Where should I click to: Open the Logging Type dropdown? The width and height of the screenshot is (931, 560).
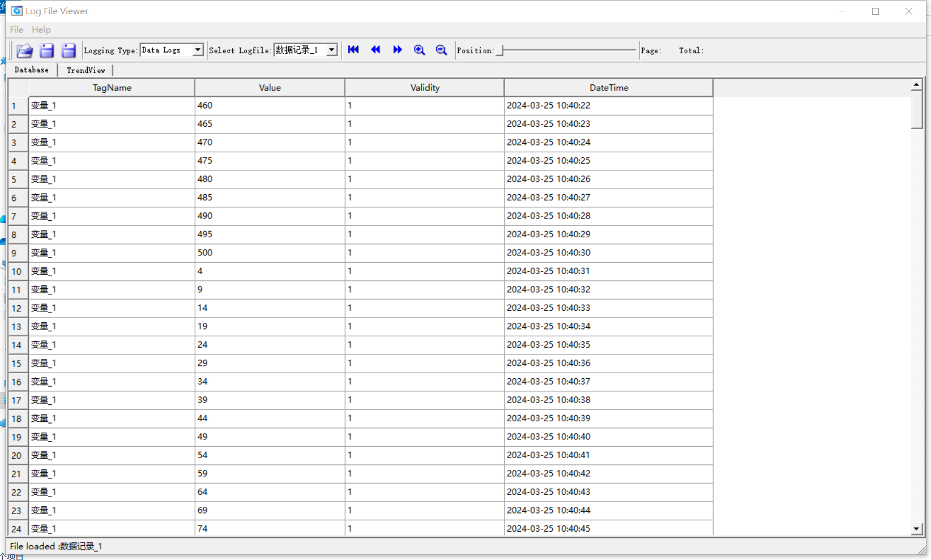coord(198,50)
